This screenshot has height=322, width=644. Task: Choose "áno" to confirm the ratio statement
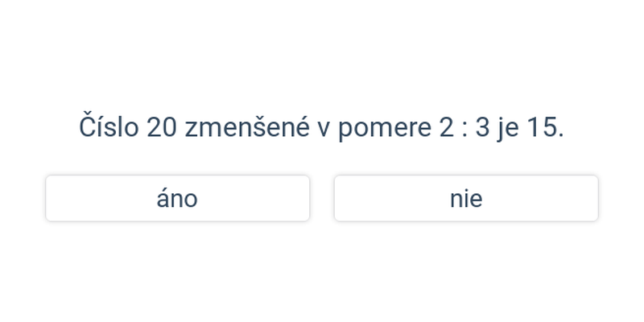177,198
